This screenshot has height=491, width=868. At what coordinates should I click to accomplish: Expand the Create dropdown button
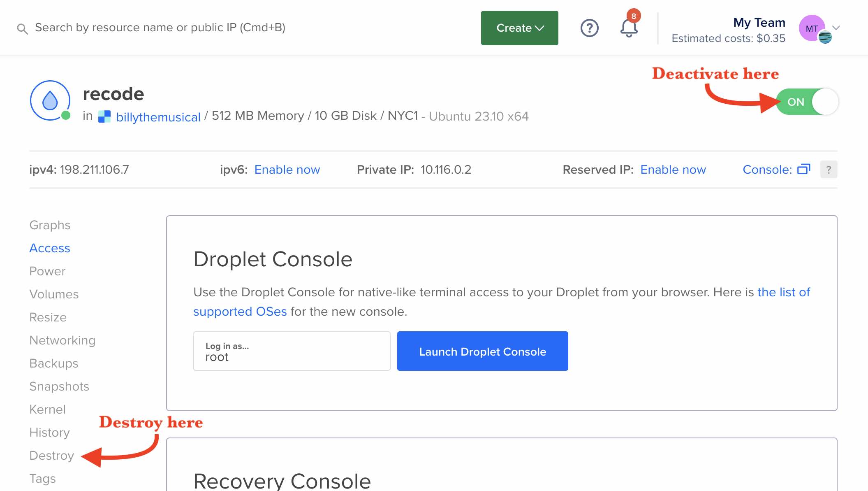519,28
